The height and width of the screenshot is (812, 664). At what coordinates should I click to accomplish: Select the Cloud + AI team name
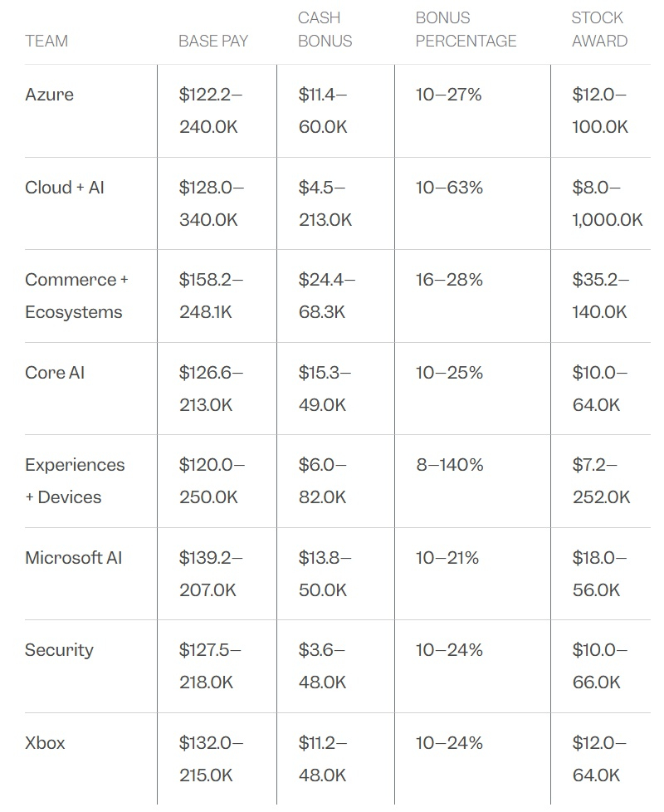(65, 188)
